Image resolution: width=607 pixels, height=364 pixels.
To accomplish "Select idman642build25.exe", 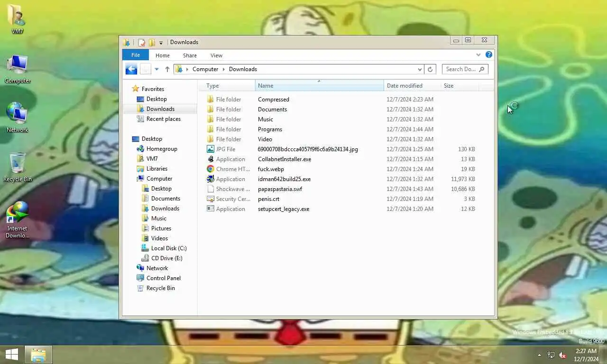I will pos(284,179).
